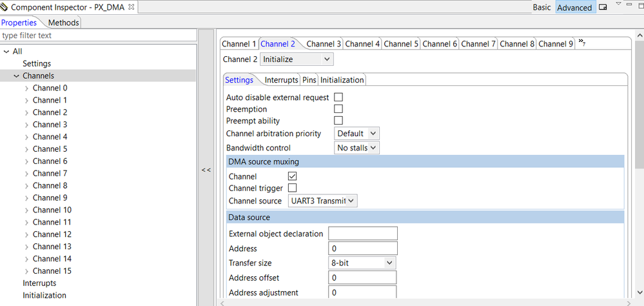Select Initialization item in the tree
Image resolution: width=644 pixels, height=306 pixels.
(44, 295)
